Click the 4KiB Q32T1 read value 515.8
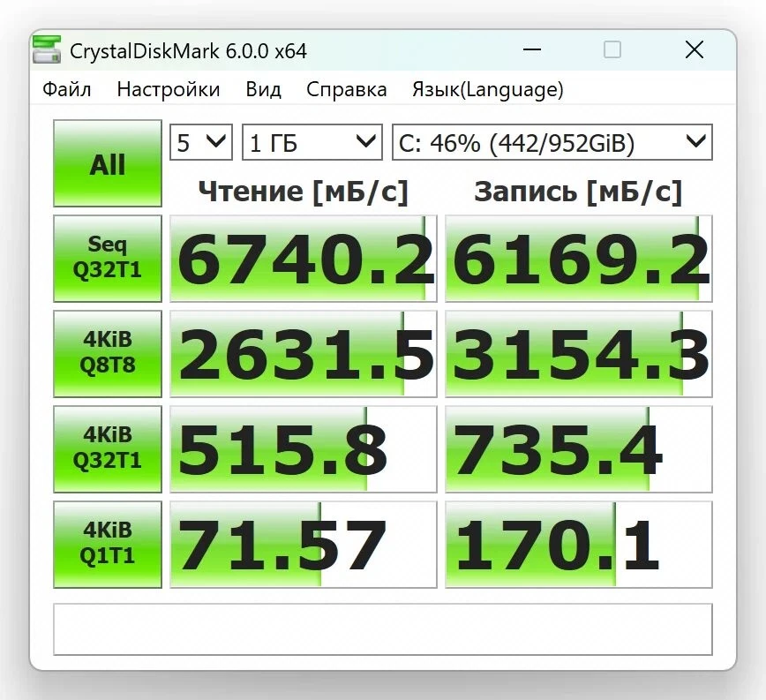Screen dimensions: 766x700 click(x=304, y=449)
